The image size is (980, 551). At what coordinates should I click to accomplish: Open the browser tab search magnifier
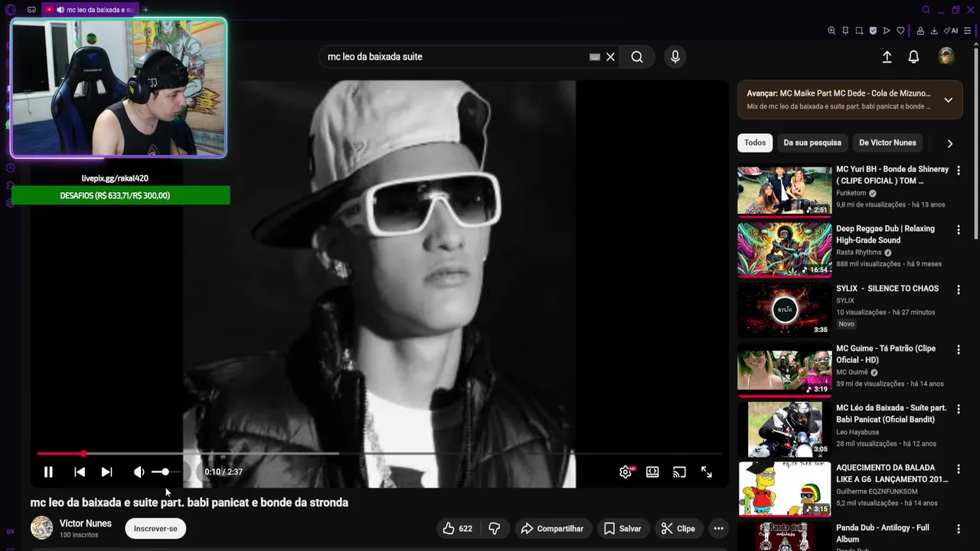pos(926,10)
